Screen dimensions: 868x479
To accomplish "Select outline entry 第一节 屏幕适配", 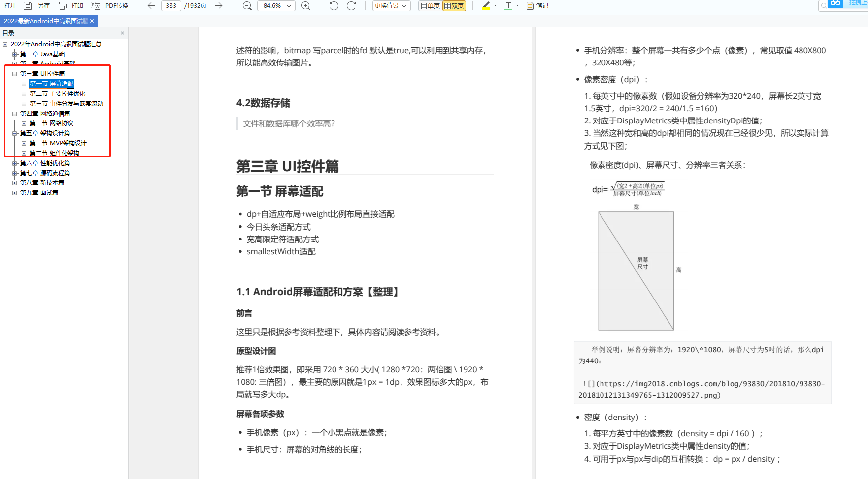I will click(52, 84).
